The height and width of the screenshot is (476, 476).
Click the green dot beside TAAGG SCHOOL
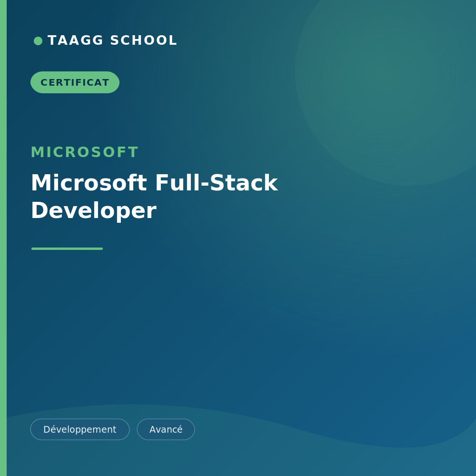click(x=38, y=40)
